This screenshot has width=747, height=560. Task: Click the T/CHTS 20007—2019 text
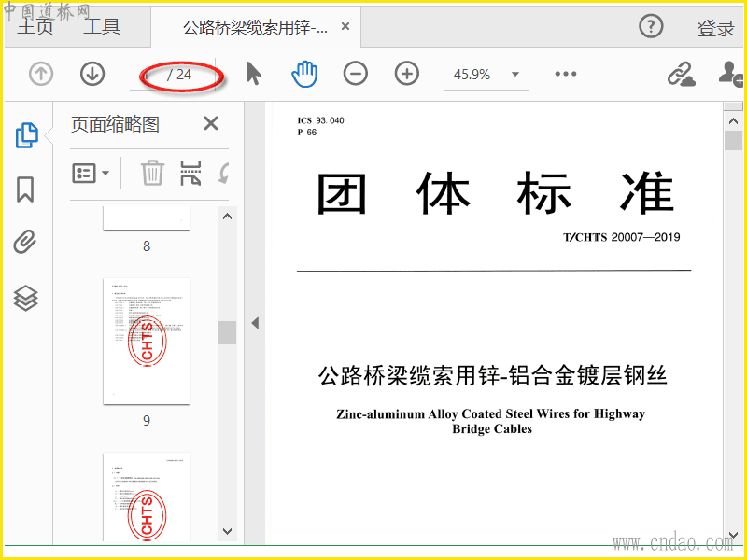[x=621, y=237]
